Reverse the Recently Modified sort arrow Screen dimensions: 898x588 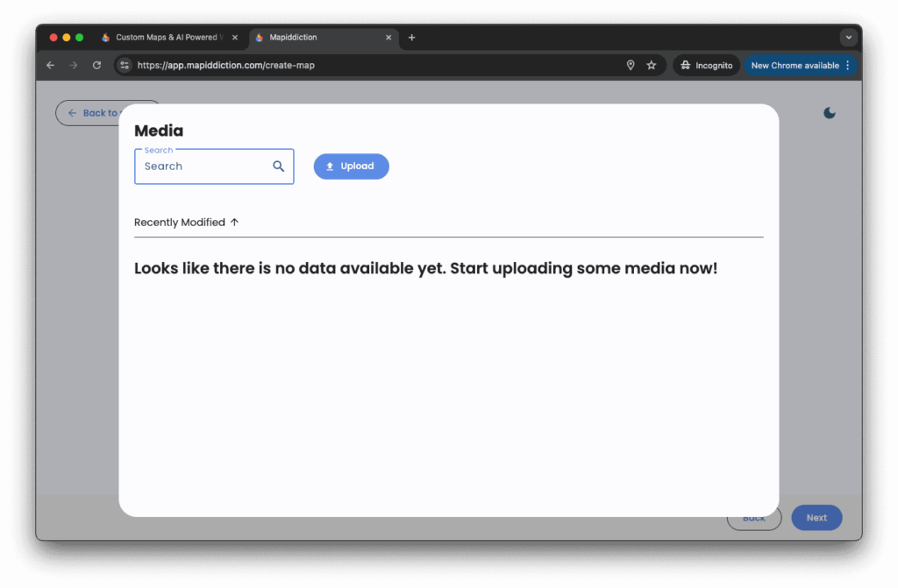click(x=234, y=223)
